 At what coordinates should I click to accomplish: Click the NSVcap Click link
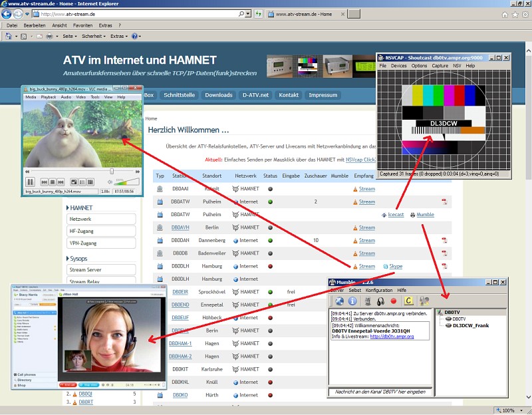360,160
